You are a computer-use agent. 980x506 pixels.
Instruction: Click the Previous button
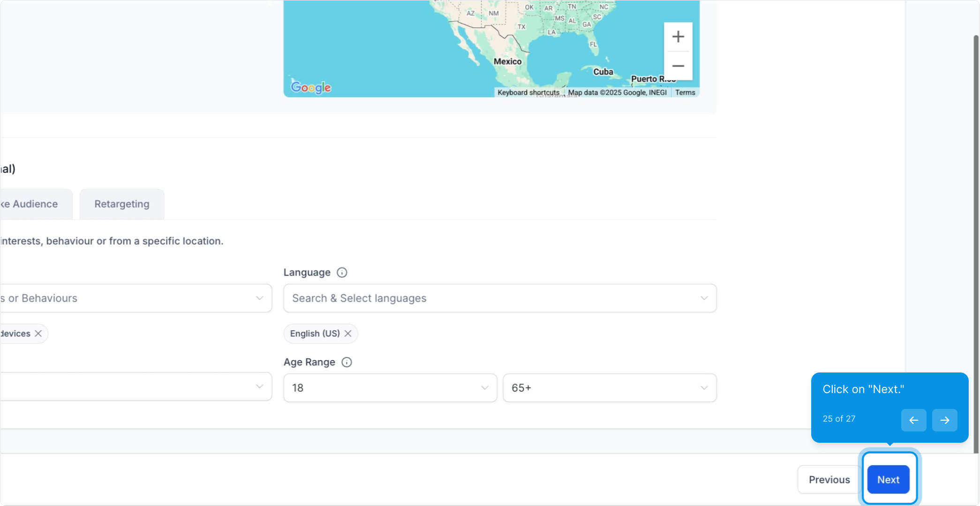[x=829, y=480]
